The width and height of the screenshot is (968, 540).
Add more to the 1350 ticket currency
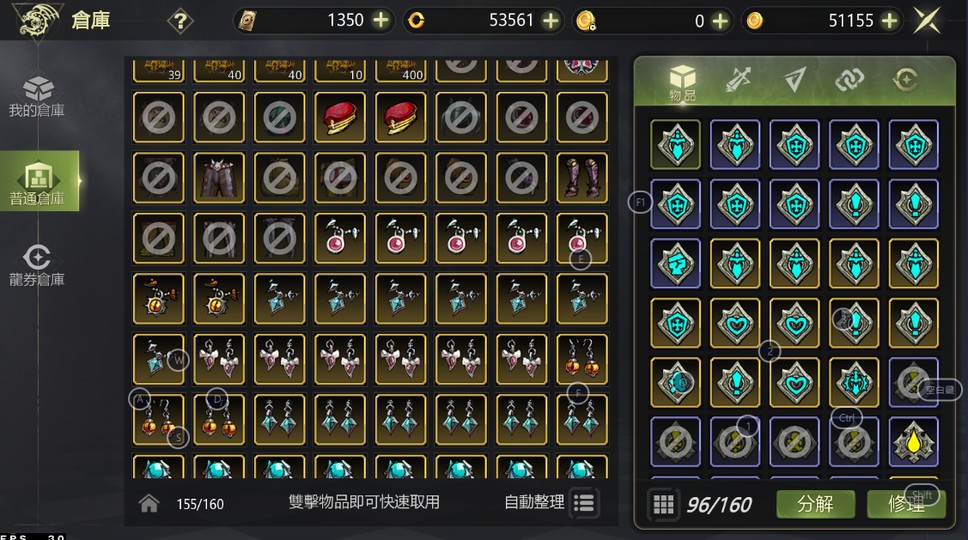(381, 20)
